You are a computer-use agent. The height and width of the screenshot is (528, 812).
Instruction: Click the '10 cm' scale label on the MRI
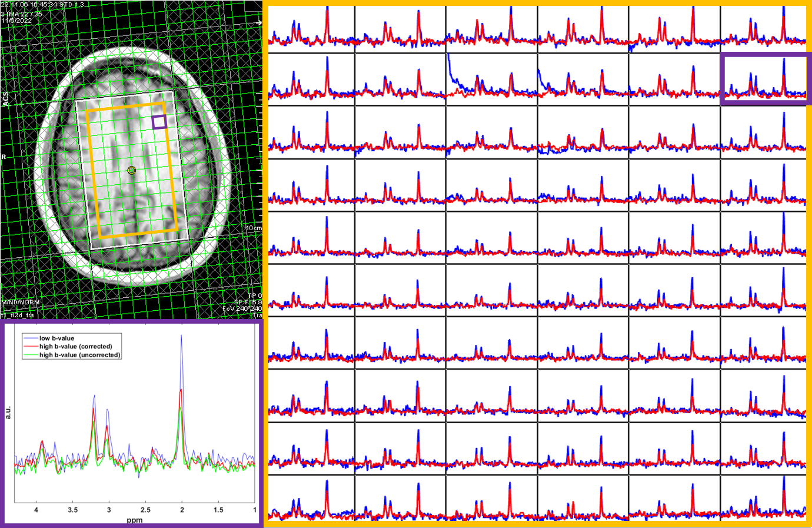click(x=254, y=228)
